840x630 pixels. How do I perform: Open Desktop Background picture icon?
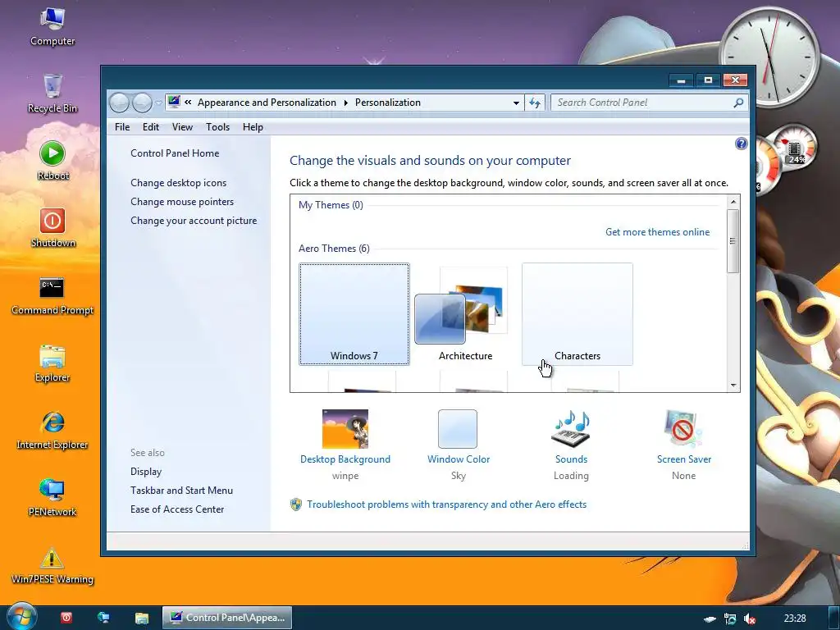pos(345,428)
